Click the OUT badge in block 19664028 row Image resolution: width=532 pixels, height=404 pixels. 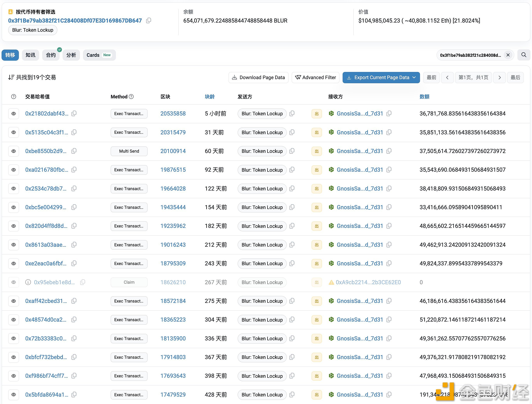point(317,189)
